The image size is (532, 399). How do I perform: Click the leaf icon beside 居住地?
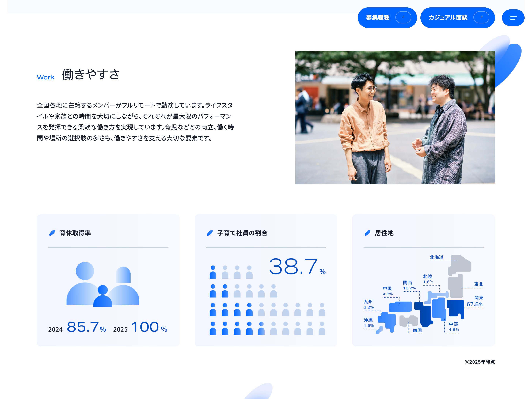(x=367, y=233)
